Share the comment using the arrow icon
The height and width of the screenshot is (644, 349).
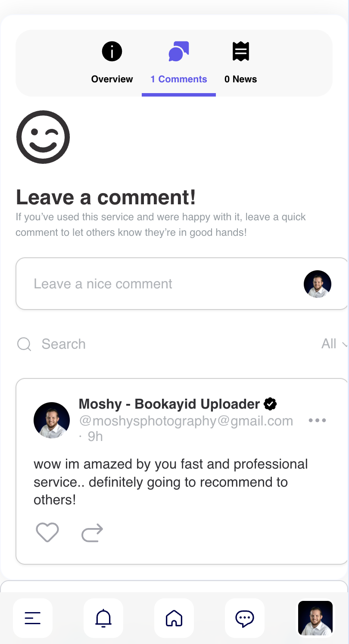coord(92,533)
